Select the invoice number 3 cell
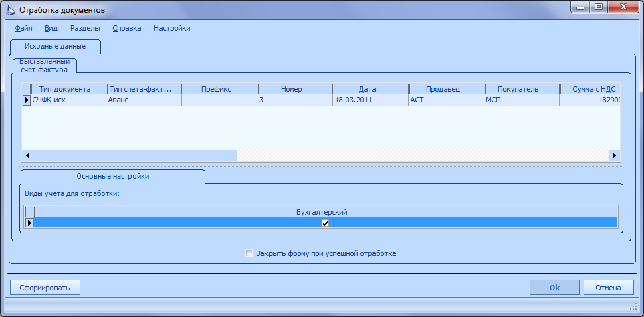The height and width of the screenshot is (317, 644). click(x=296, y=100)
